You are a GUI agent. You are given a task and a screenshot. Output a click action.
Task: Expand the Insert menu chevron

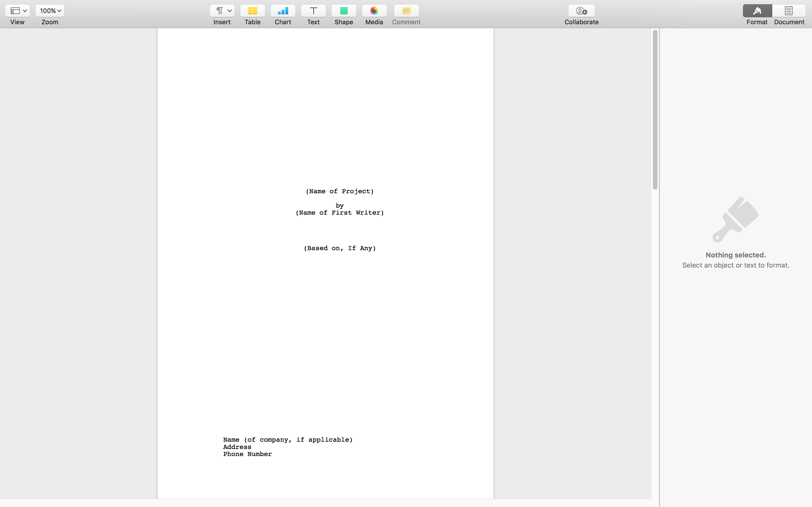pos(230,11)
